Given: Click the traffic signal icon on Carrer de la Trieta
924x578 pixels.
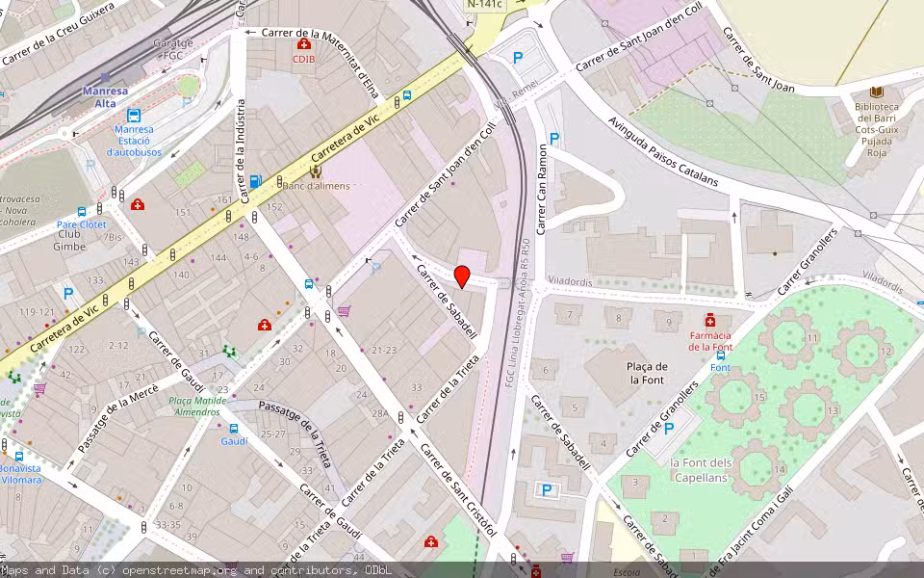Looking at the screenshot, I should tap(400, 418).
